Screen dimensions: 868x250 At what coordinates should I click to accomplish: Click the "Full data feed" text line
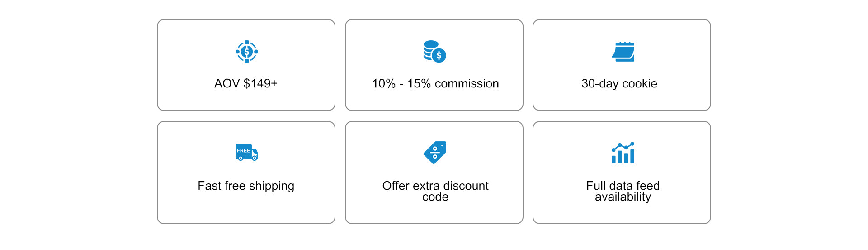click(x=623, y=186)
